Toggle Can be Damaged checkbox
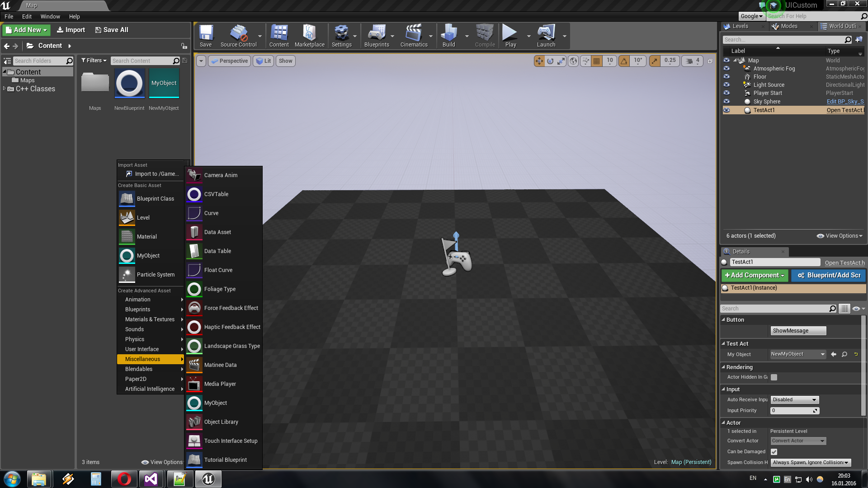 click(774, 452)
